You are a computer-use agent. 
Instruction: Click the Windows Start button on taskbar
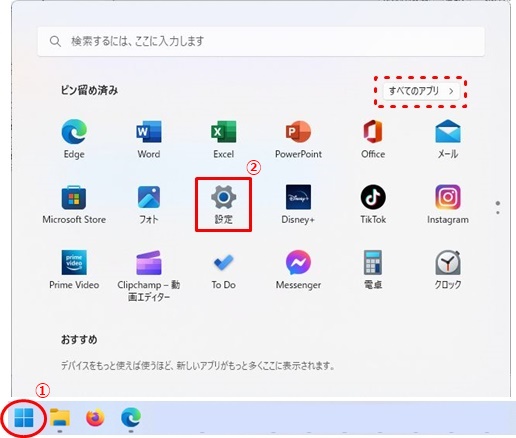[24, 417]
